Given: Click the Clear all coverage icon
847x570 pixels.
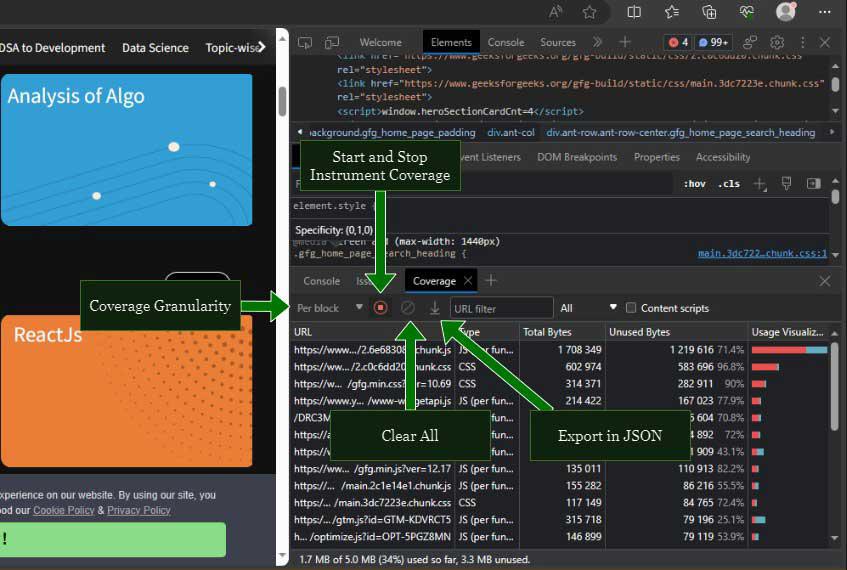Looking at the screenshot, I should coord(408,308).
